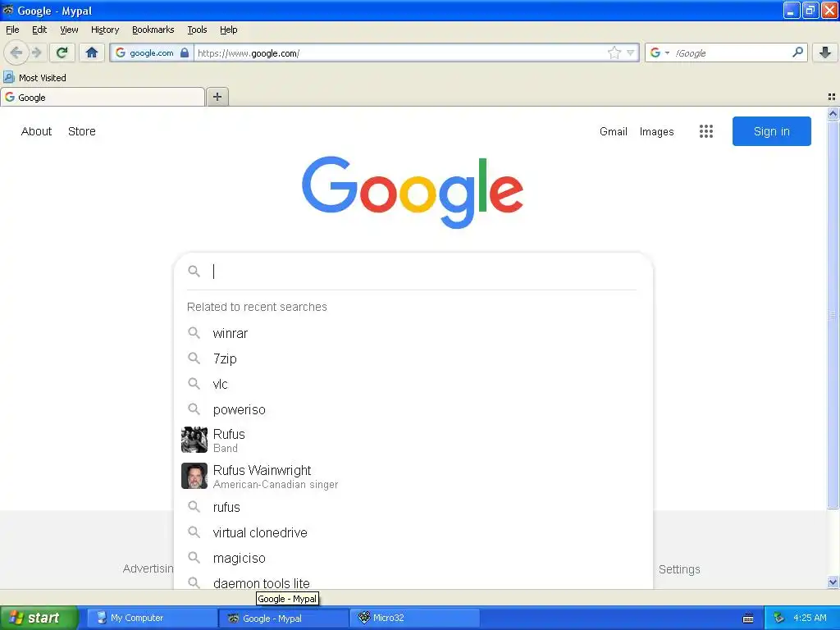Open the File menu
The width and height of the screenshot is (840, 630).
click(12, 30)
